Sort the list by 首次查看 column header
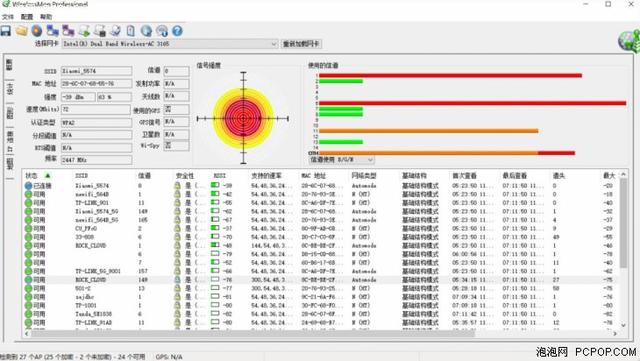640x361 pixels. pos(464,176)
